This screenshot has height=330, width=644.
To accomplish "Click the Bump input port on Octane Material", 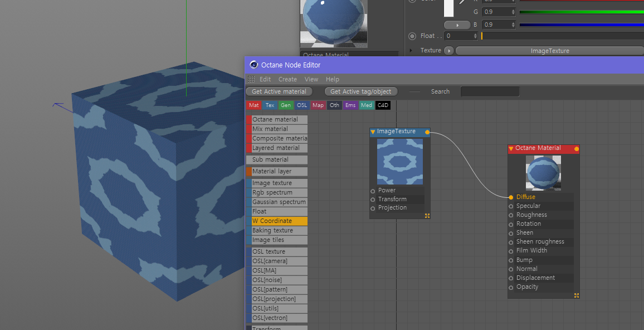I will tap(511, 260).
